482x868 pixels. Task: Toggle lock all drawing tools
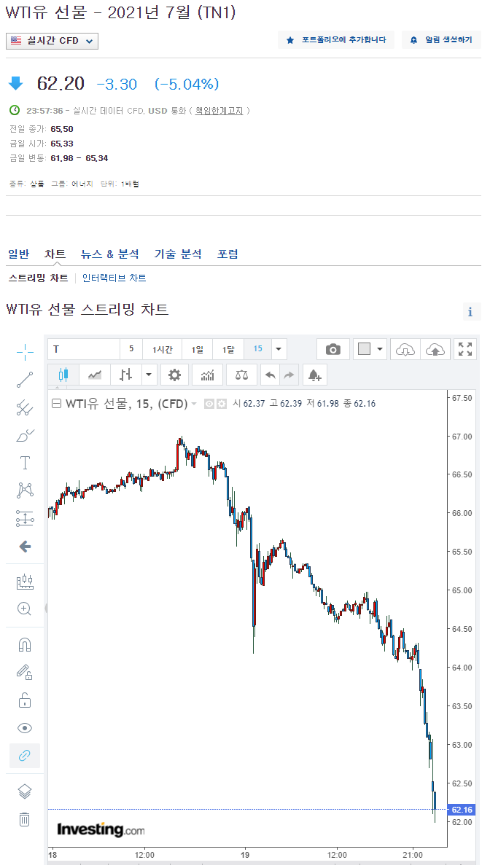pos(24,700)
